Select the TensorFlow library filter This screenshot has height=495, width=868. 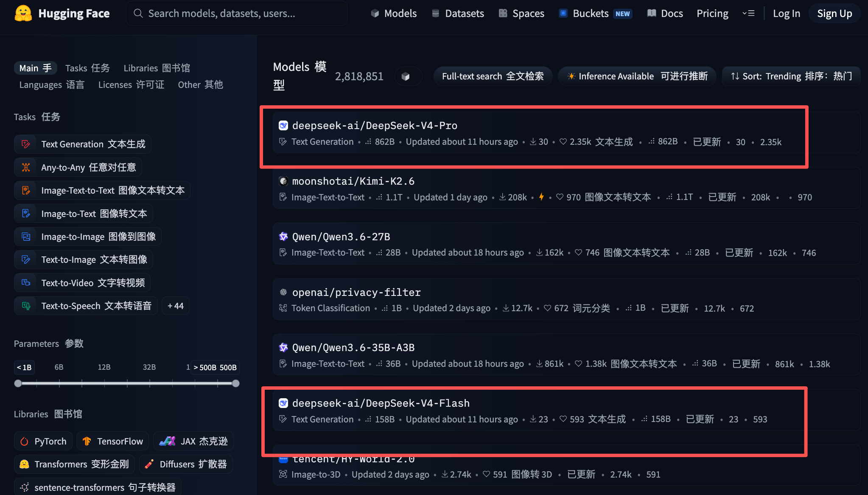pos(112,441)
